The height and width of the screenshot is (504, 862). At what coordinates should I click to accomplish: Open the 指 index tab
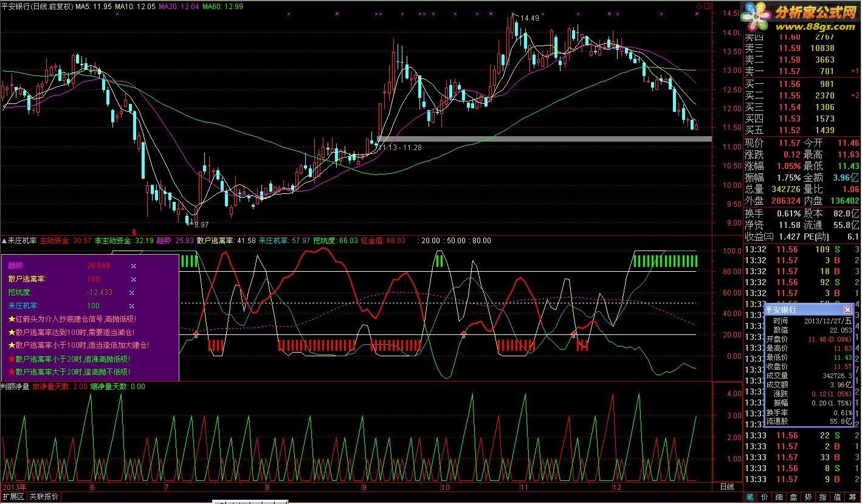click(x=822, y=497)
